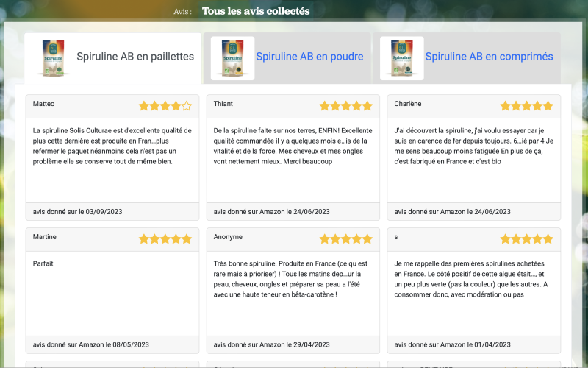Click Charlène's five-star rating
This screenshot has height=368, width=588.
(x=526, y=106)
